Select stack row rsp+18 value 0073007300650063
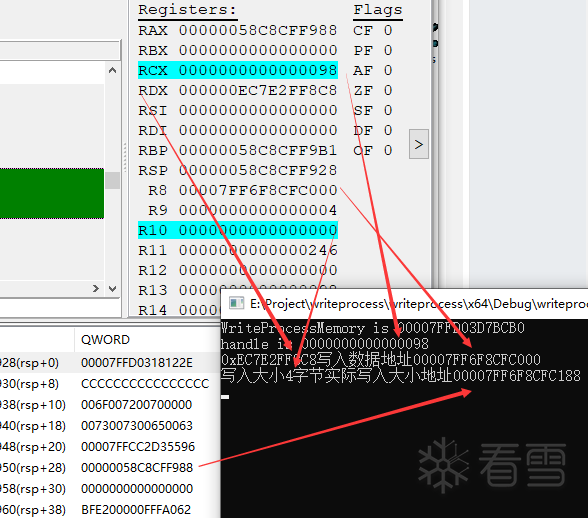Screen dimensions: 588x518 137,426
